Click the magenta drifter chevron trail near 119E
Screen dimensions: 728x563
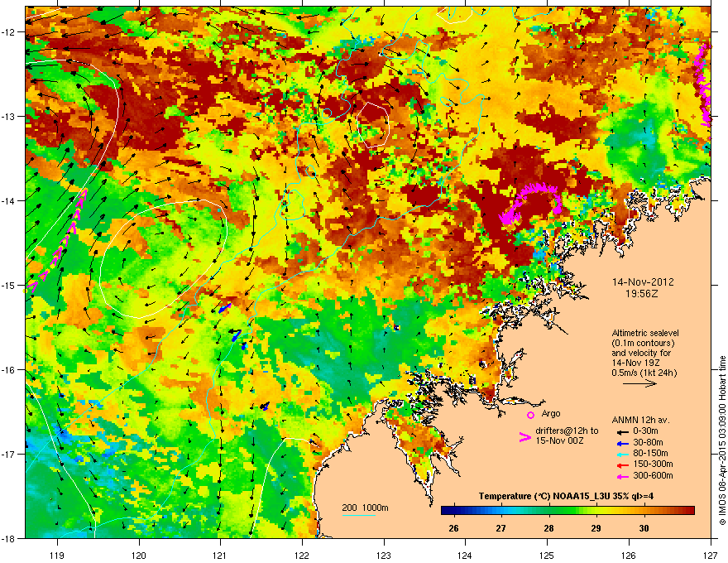[56, 240]
